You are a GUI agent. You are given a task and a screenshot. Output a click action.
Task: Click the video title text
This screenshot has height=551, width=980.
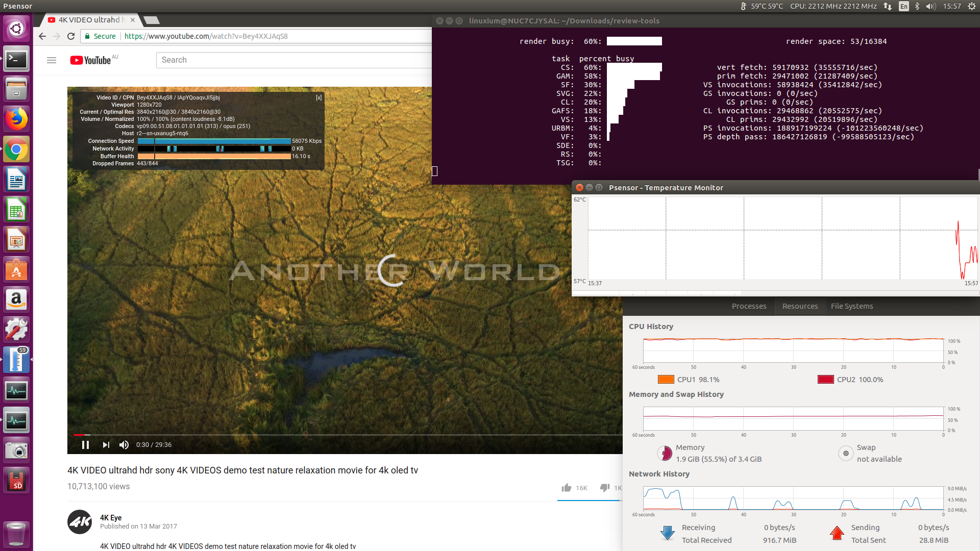coord(242,470)
